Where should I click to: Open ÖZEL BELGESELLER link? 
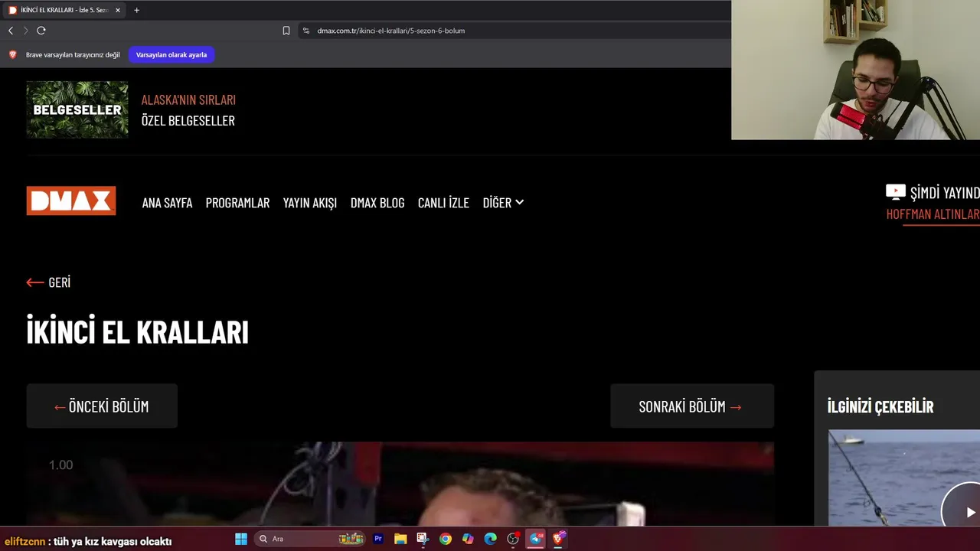[x=188, y=120]
